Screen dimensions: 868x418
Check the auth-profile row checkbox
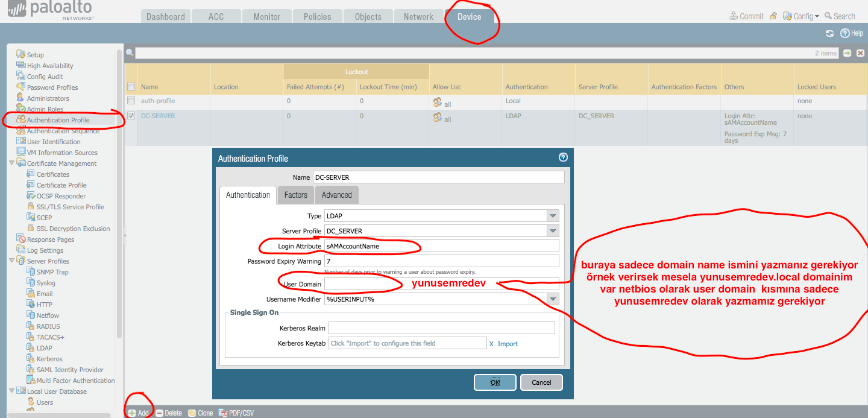131,100
